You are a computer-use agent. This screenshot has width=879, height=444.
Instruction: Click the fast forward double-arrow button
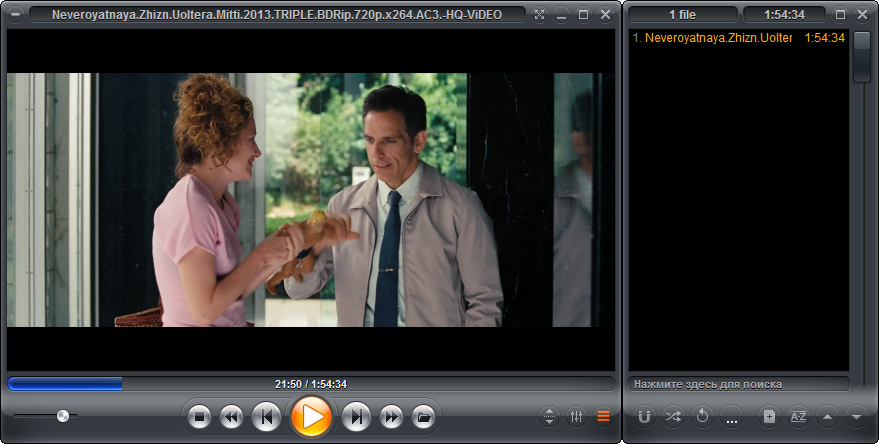tap(391, 417)
